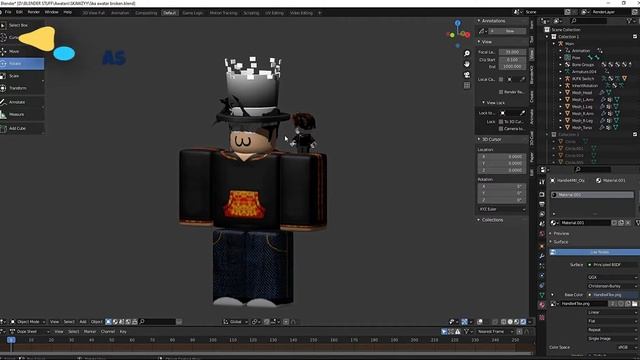This screenshot has width=640, height=360.
Task: Open image folder icon next to HandleTex.png
Action: (635, 304)
